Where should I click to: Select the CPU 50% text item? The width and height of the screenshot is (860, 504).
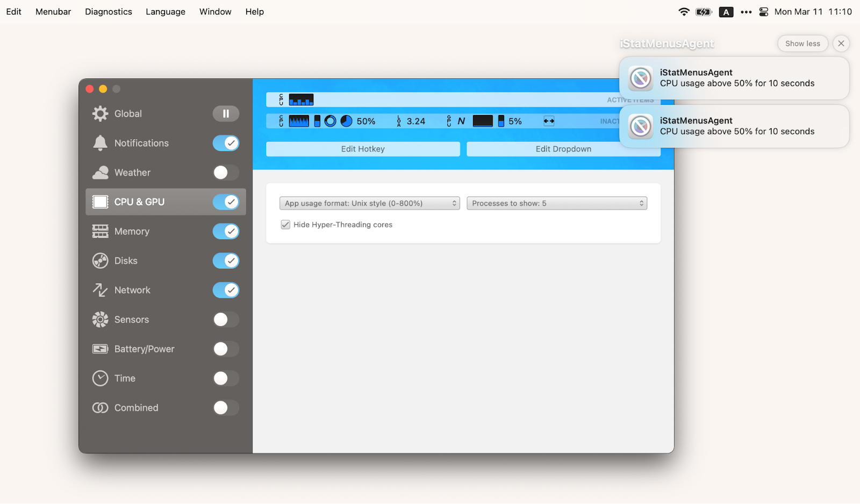[366, 121]
